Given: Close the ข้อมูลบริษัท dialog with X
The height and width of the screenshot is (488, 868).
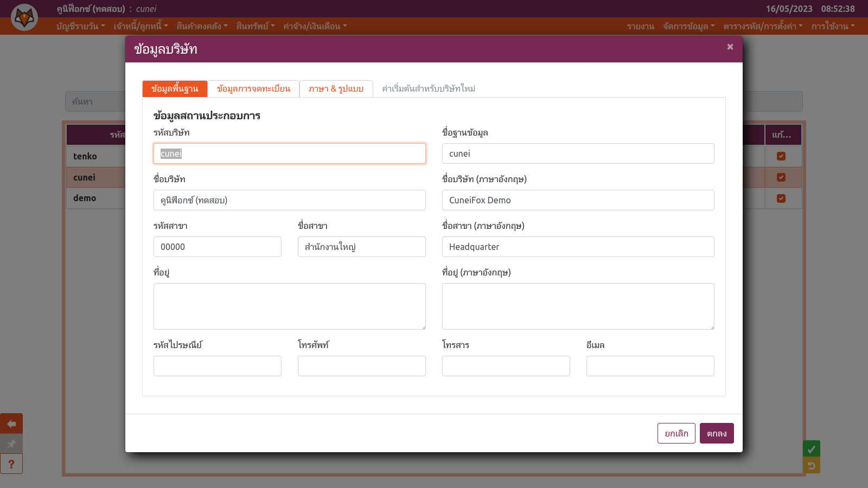Looking at the screenshot, I should [730, 47].
